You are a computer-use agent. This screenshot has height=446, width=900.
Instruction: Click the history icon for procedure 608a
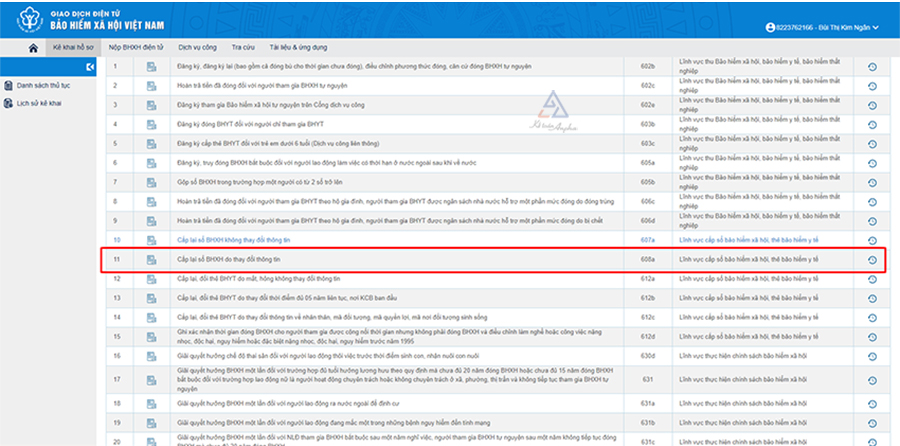(872, 260)
